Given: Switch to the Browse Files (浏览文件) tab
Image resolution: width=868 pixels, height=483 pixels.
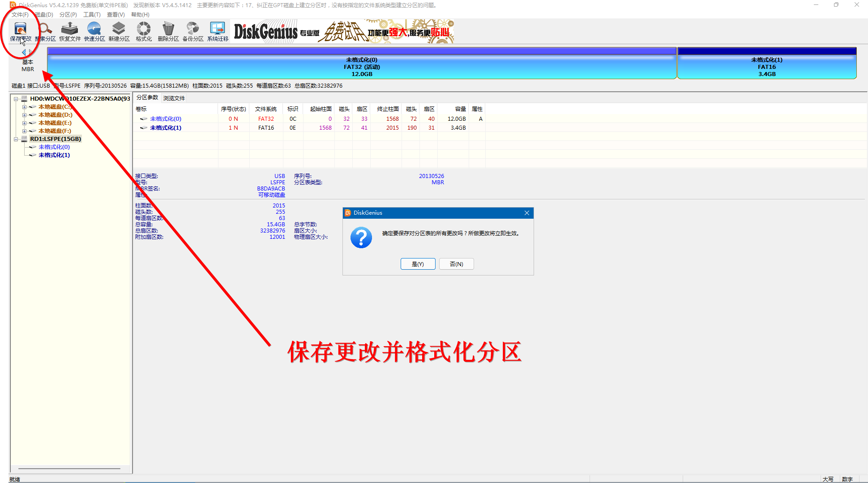Looking at the screenshot, I should (x=174, y=98).
